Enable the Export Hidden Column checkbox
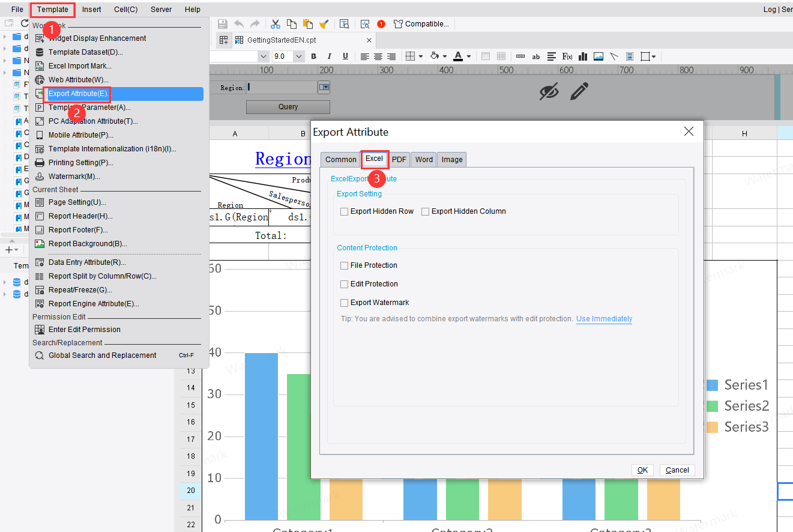The width and height of the screenshot is (793, 532). point(426,211)
